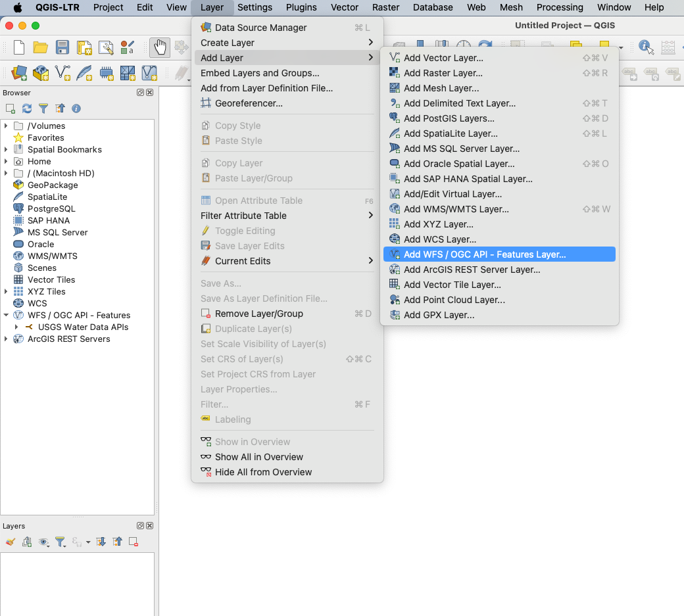Screen dimensions: 684x616
Task: Select PostgreSQL in Browser tree
Action: click(x=51, y=209)
